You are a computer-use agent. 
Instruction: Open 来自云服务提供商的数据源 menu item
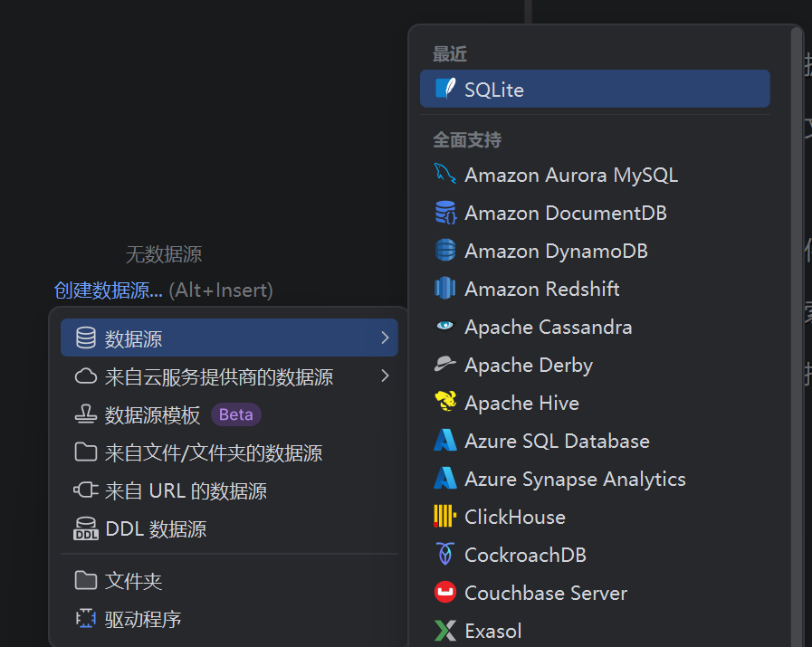click(x=229, y=376)
